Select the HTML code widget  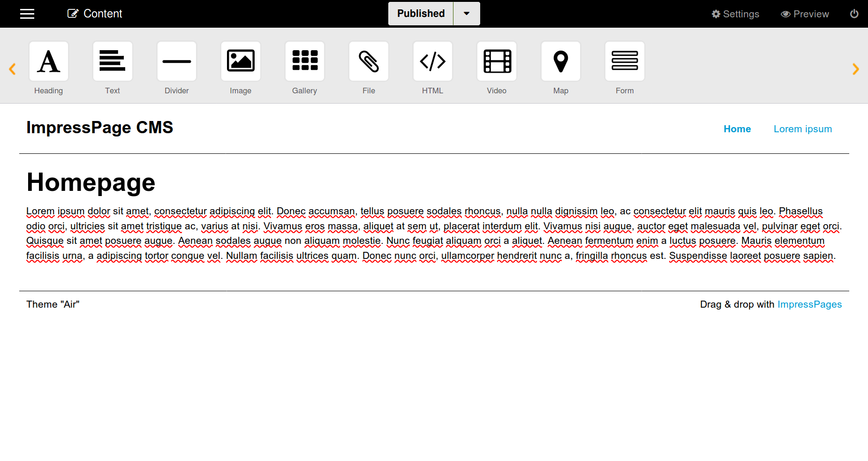[x=433, y=61]
